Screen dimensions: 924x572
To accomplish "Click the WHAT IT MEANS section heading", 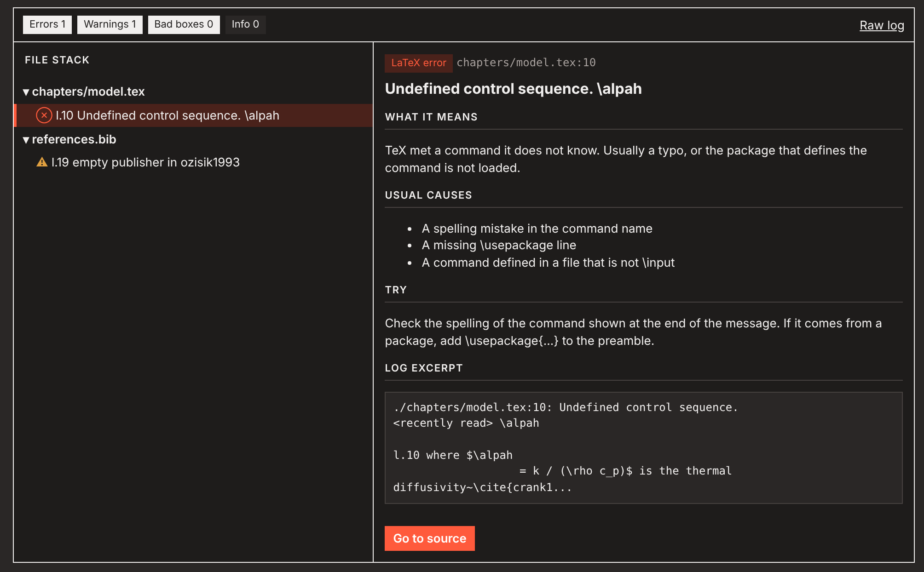I will [431, 117].
